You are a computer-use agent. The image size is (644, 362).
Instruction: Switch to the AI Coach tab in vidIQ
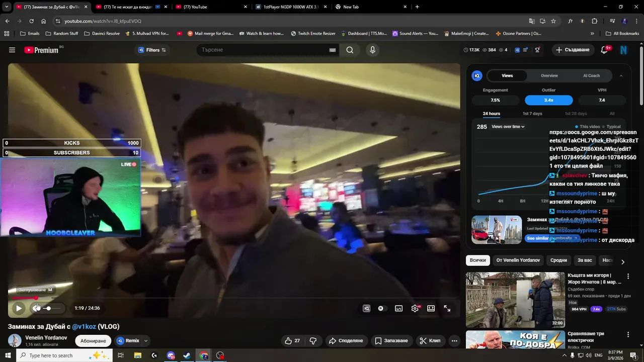591,75
